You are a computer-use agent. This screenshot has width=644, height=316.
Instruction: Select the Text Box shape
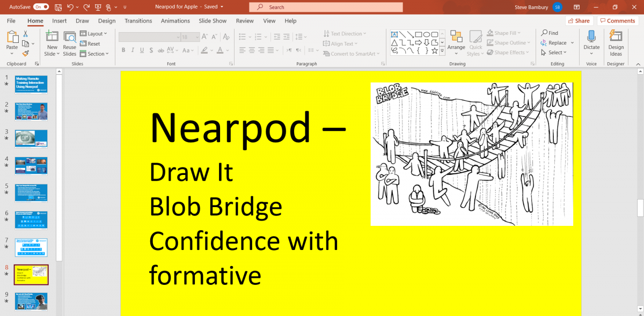[x=394, y=34]
